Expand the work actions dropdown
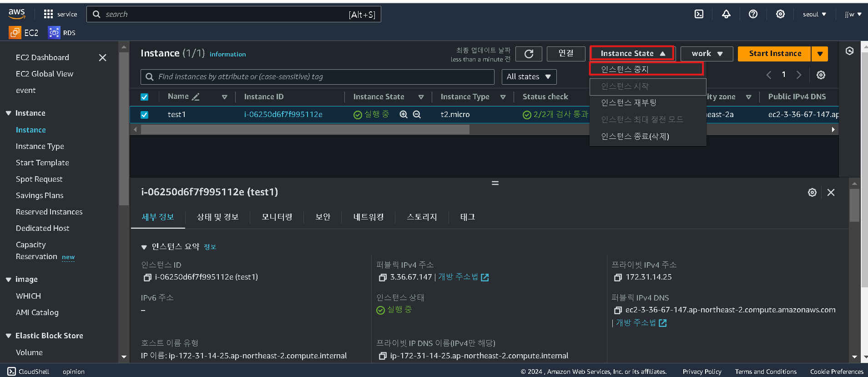The width and height of the screenshot is (868, 377). (x=707, y=54)
